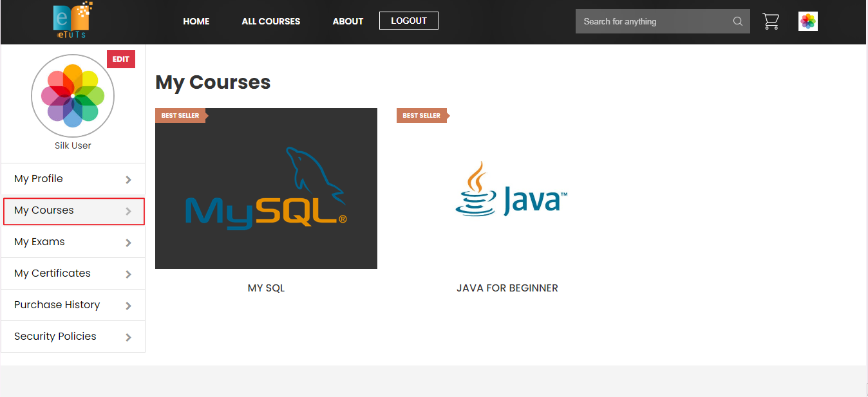
Task: Open the MY SQL course title link
Action: [266, 288]
